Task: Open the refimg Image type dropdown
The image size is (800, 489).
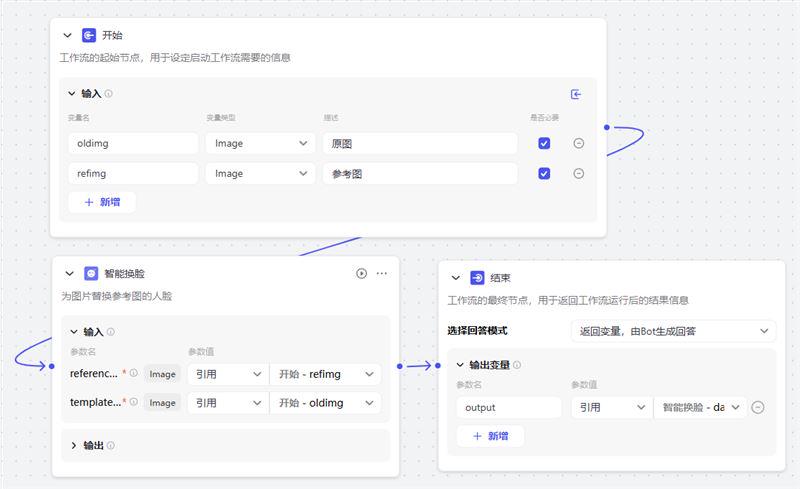Action: (261, 174)
